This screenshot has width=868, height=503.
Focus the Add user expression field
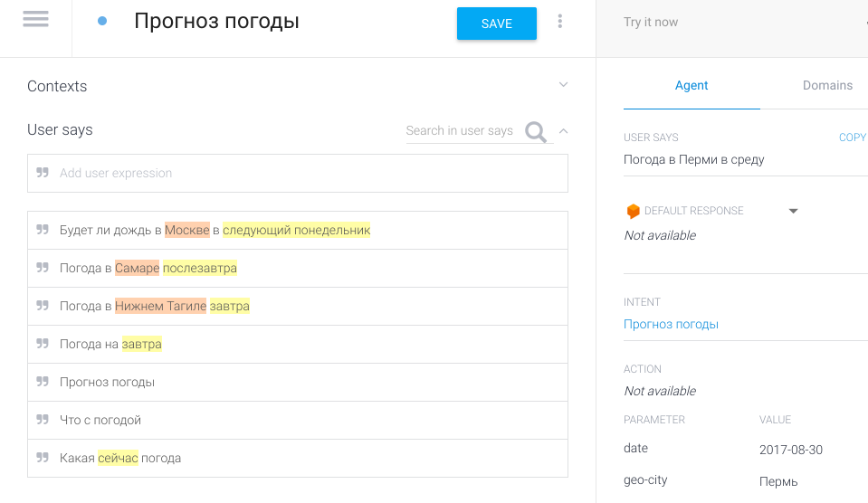[x=308, y=173]
